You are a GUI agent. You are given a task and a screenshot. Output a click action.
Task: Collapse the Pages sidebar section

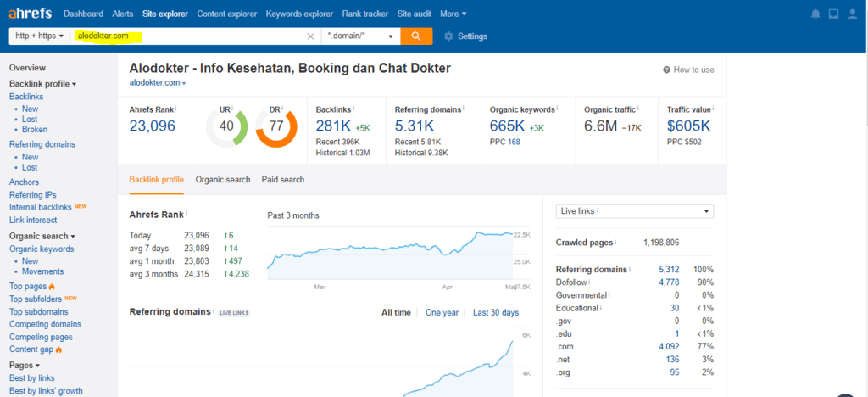(x=25, y=366)
